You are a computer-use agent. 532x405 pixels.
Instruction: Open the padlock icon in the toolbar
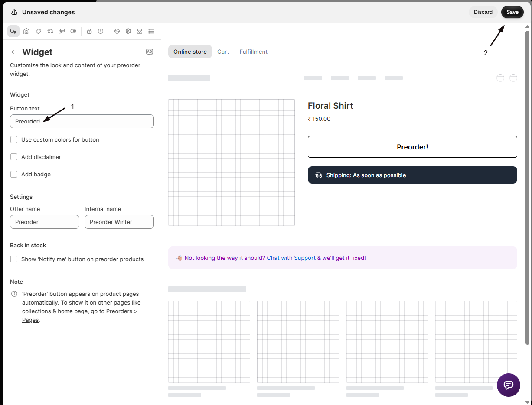coord(89,31)
